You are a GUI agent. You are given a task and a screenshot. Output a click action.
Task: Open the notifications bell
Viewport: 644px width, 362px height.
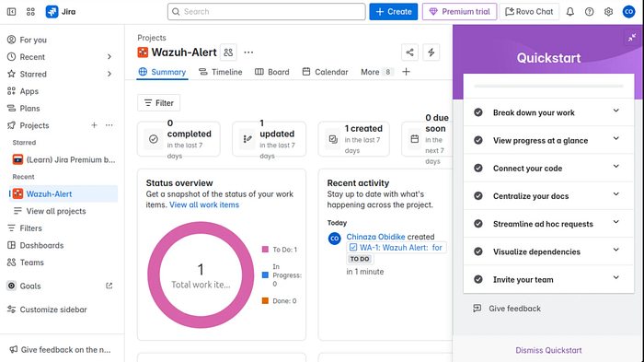coord(570,12)
